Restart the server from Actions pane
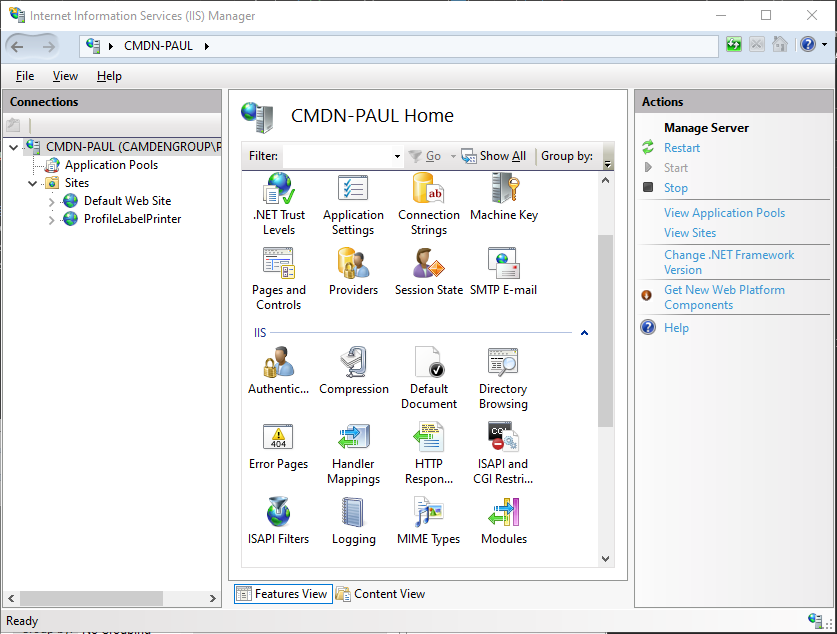 [x=682, y=148]
